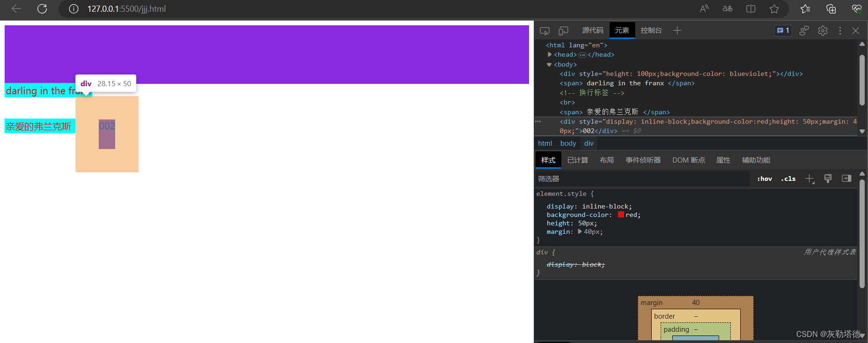Enter split screen view
The image size is (868, 343).
pyautogui.click(x=751, y=9)
